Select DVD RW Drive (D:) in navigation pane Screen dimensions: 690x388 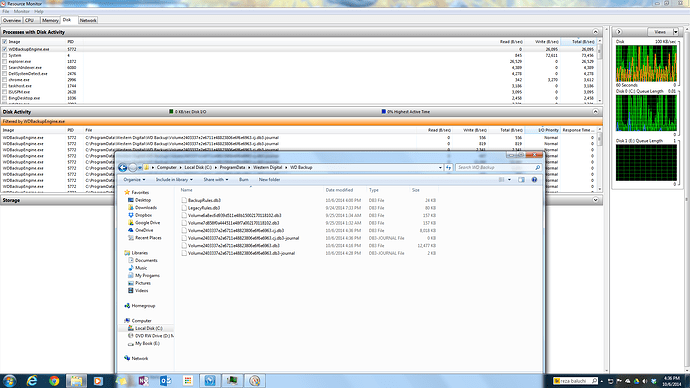click(x=150, y=336)
